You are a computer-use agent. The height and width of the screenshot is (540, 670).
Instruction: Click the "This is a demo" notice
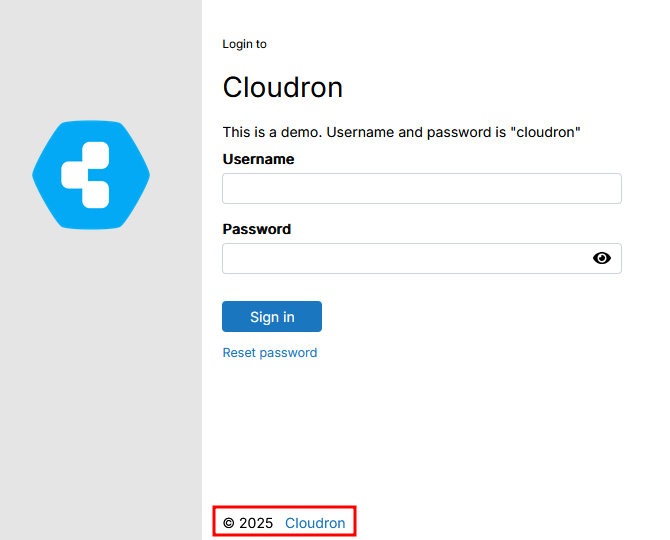point(272,132)
